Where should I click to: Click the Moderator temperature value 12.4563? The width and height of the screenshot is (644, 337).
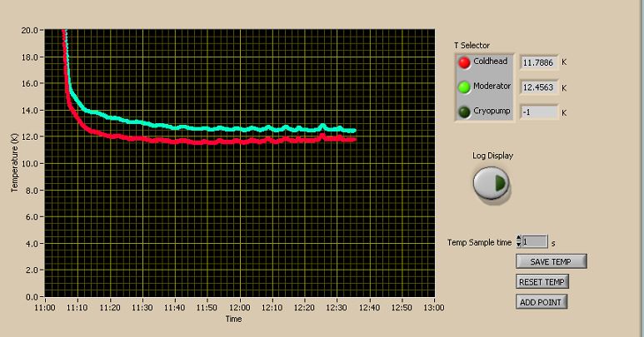coord(538,87)
